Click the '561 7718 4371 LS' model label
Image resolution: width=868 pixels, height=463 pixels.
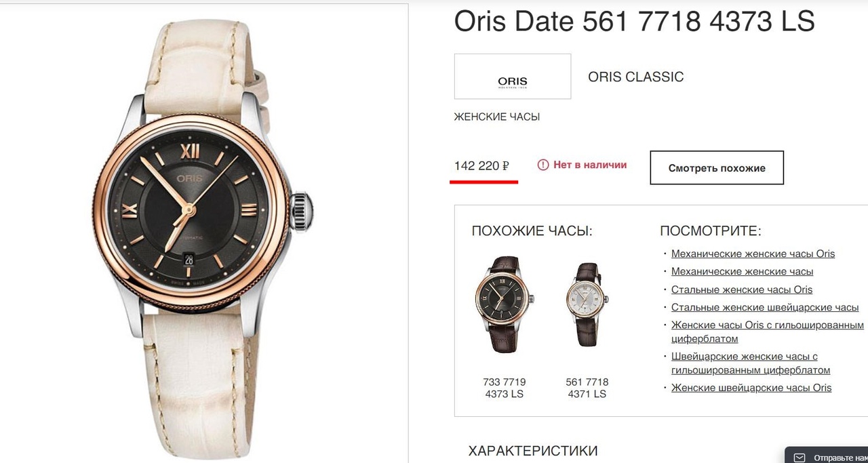(587, 388)
